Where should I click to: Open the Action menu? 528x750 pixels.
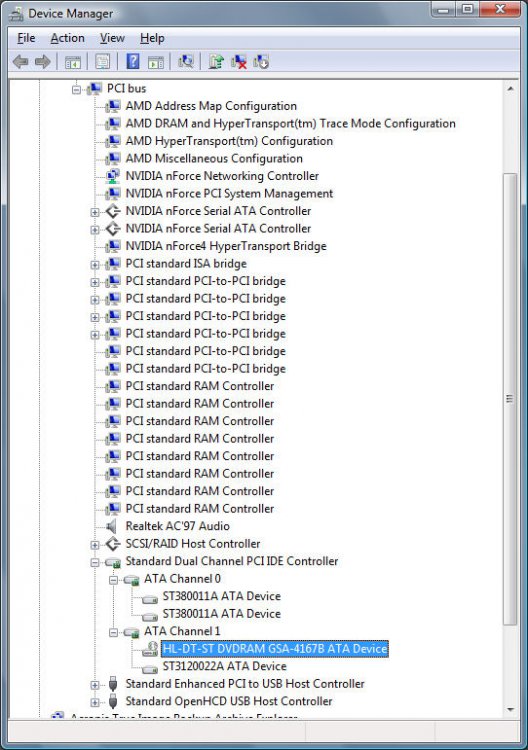pos(67,38)
